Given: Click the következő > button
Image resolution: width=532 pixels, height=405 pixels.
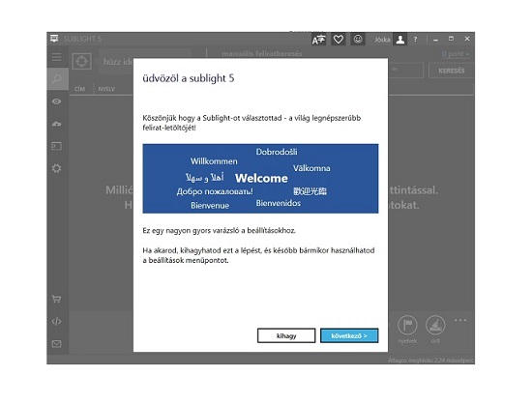Looking at the screenshot, I should pyautogui.click(x=349, y=335).
